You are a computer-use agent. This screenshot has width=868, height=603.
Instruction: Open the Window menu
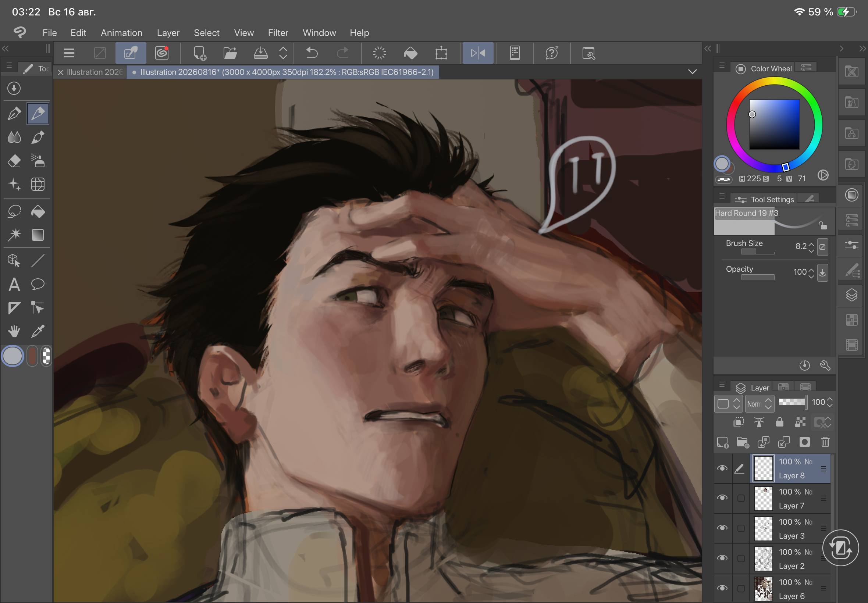click(319, 33)
